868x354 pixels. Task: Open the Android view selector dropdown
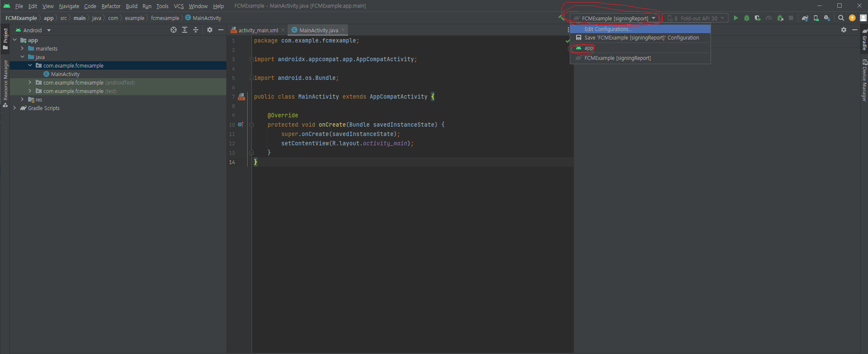pos(33,30)
